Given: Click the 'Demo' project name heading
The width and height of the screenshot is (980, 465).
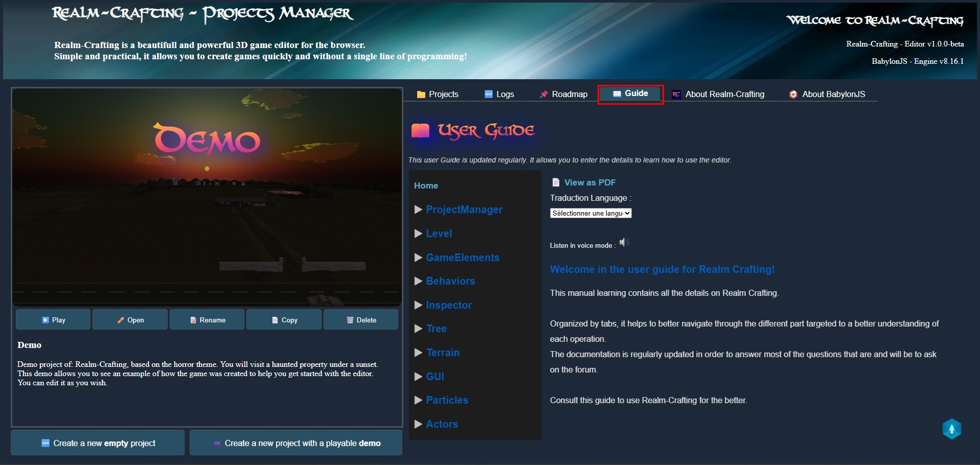Looking at the screenshot, I should [x=29, y=345].
